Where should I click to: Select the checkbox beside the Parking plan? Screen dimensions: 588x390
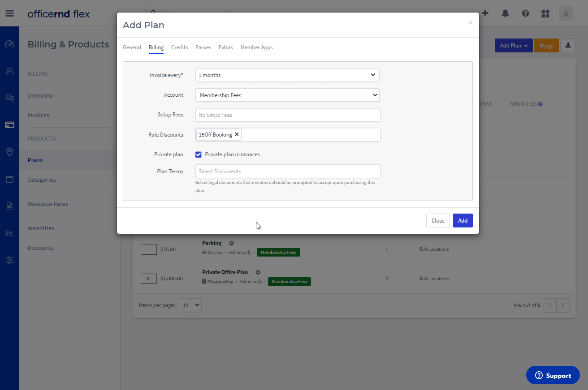point(148,249)
